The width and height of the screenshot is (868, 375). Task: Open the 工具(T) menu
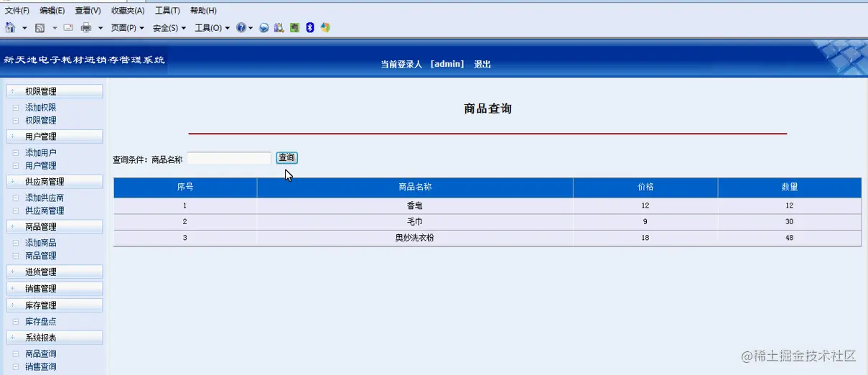[x=167, y=11]
